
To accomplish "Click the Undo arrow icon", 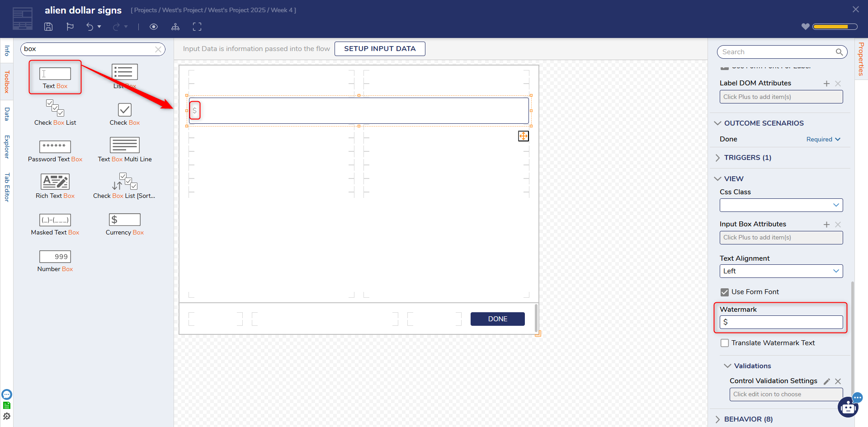I will coord(90,27).
